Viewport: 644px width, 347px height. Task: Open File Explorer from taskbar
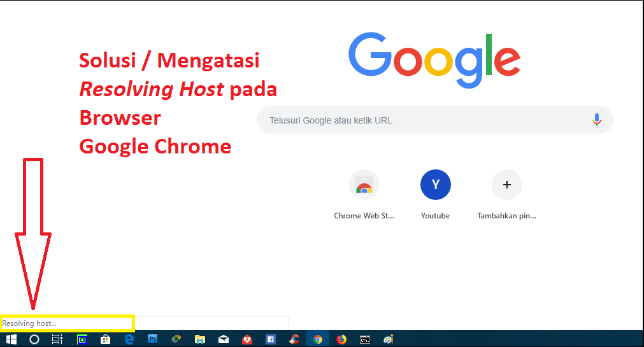click(x=200, y=339)
